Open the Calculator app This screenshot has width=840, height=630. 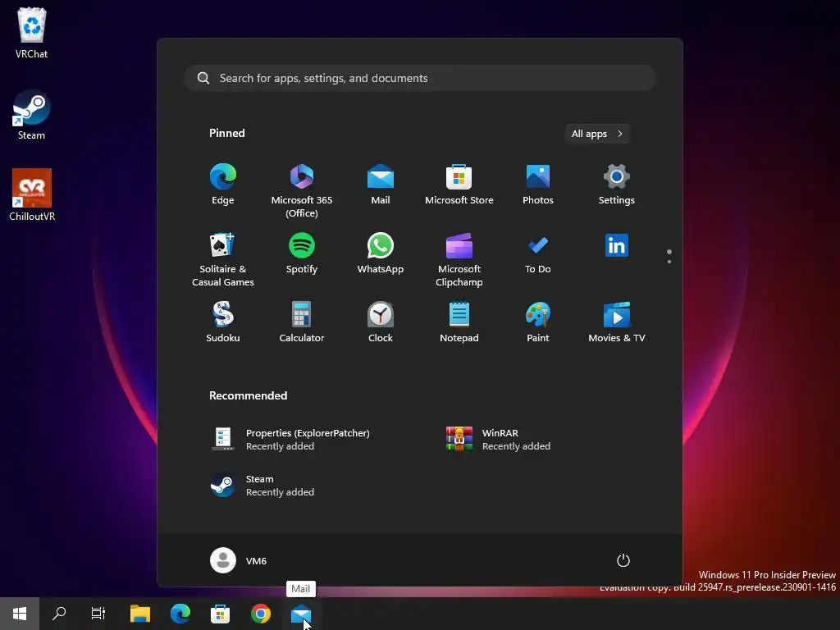tap(302, 322)
